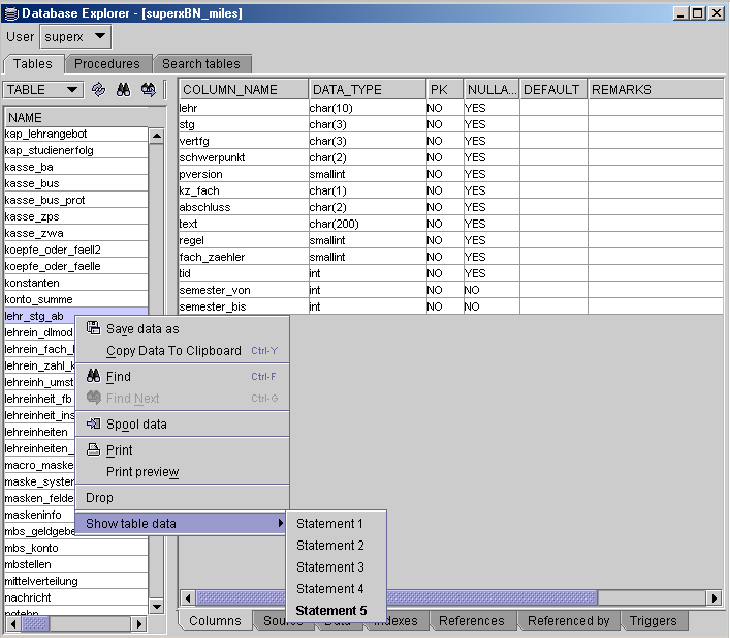The width and height of the screenshot is (730, 638).
Task: Click the columns grid horizontal scrollbar thumb
Action: 396,597
